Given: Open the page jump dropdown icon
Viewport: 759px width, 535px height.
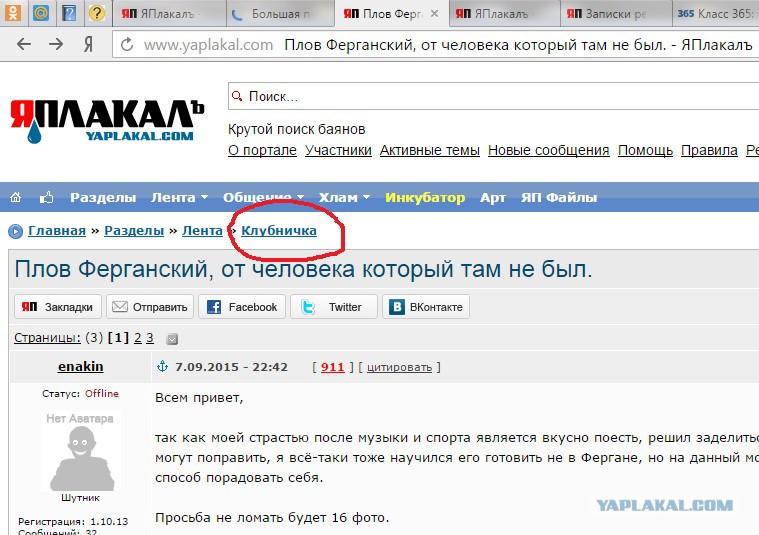Looking at the screenshot, I should pos(172,339).
